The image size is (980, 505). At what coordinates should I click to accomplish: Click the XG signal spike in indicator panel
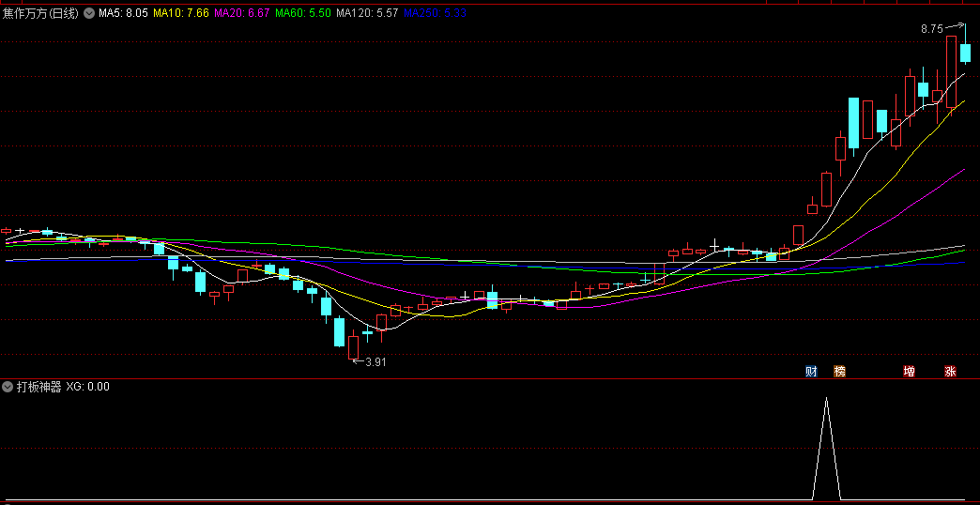tap(827, 449)
